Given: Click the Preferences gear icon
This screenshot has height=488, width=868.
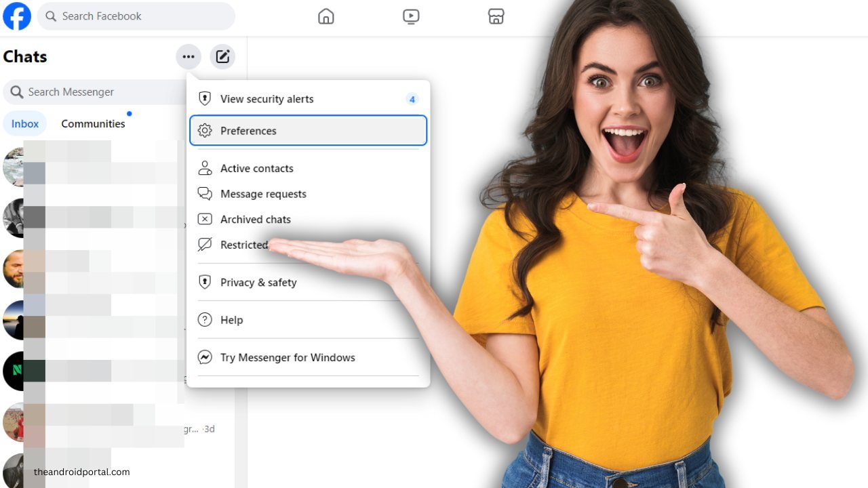Looking at the screenshot, I should coord(205,131).
